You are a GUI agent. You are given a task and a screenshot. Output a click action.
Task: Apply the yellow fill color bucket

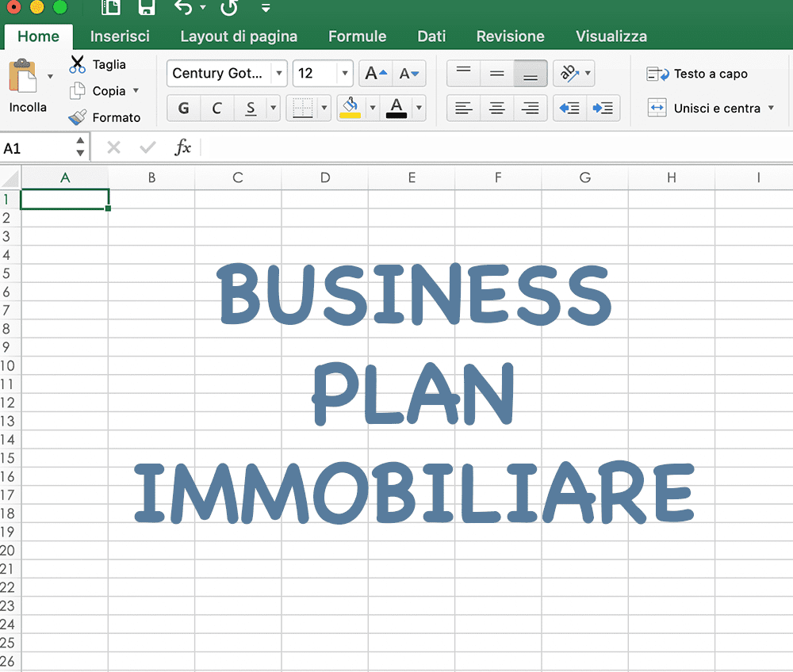click(x=350, y=108)
